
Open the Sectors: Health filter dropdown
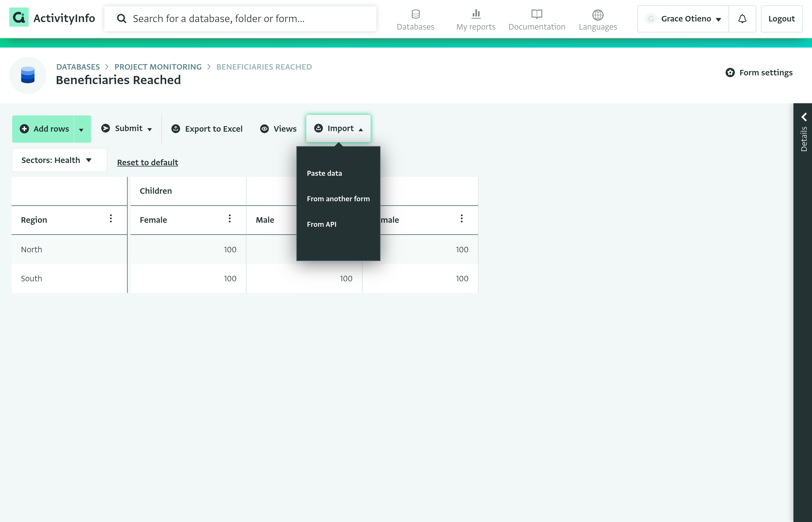pos(59,160)
